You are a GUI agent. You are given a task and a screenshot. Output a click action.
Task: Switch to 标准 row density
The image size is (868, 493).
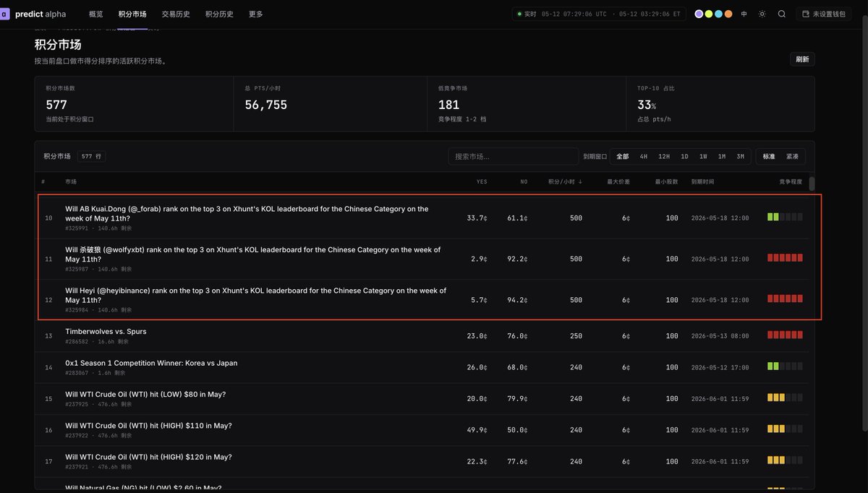[769, 156]
